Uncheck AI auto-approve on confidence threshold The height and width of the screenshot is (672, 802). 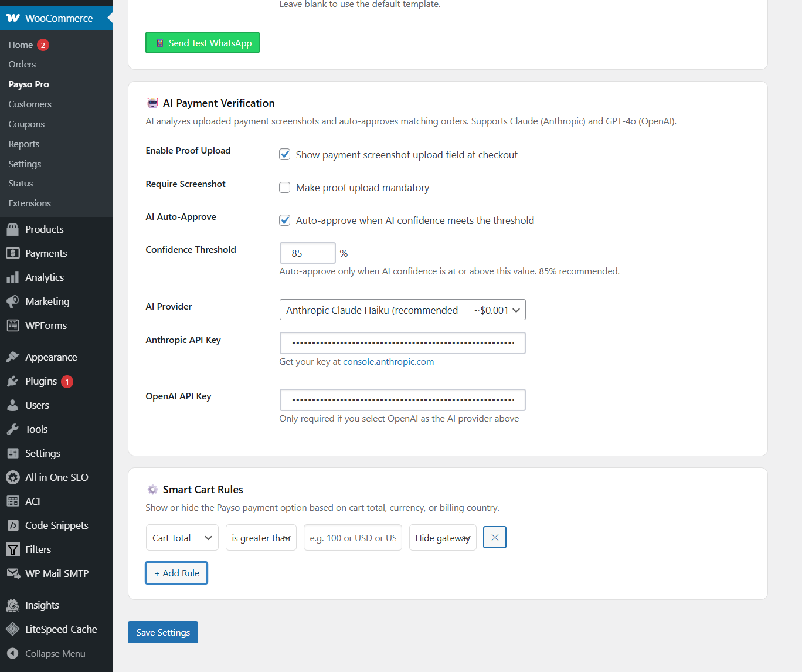click(x=284, y=220)
